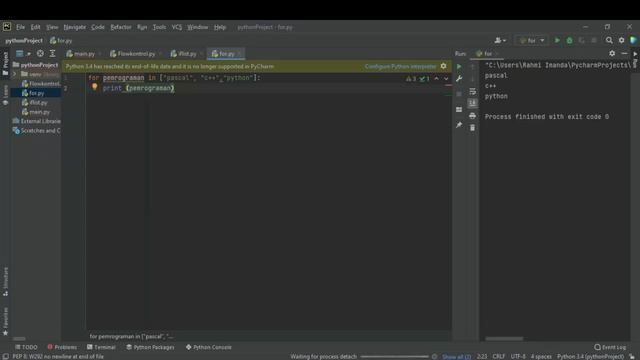Open the 'for' run configuration dropdown
The height and width of the screenshot is (360, 640).
point(532,40)
